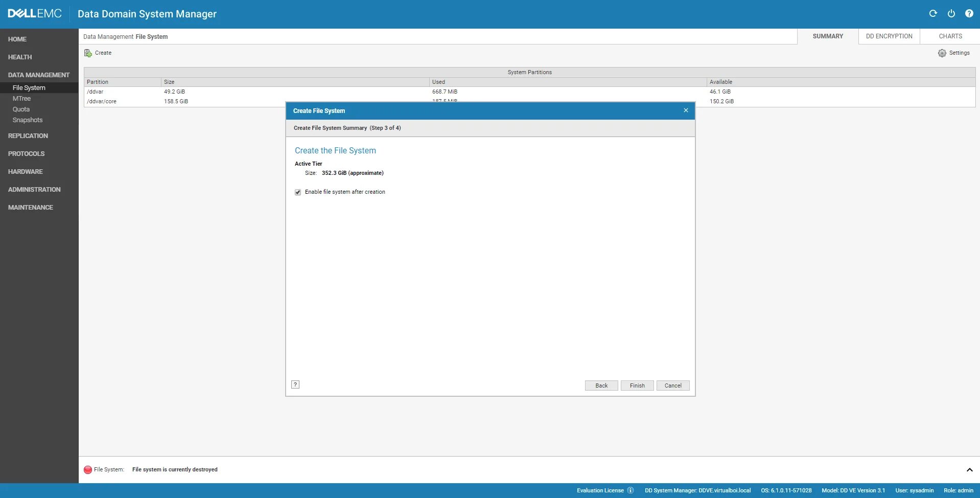Close the Create File System dialog
This screenshot has width=980, height=498.
click(x=686, y=110)
